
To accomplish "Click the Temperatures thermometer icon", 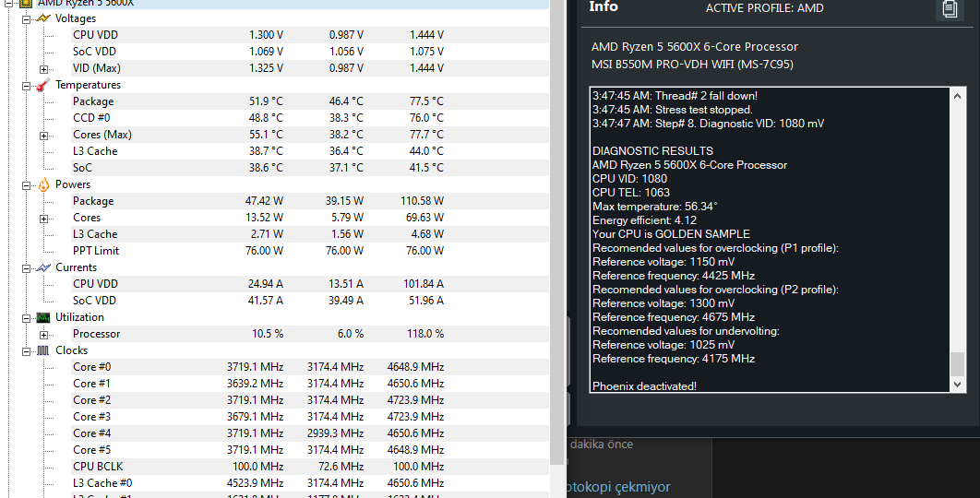I will (x=43, y=85).
